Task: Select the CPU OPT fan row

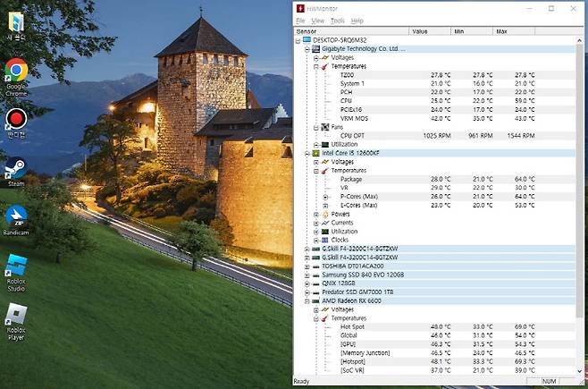Action: pyautogui.click(x=354, y=136)
